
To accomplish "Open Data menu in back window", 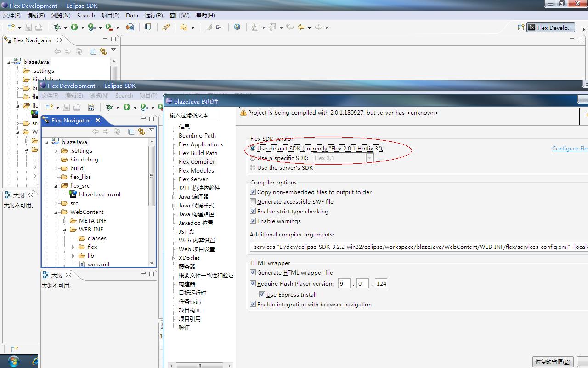I will point(132,15).
